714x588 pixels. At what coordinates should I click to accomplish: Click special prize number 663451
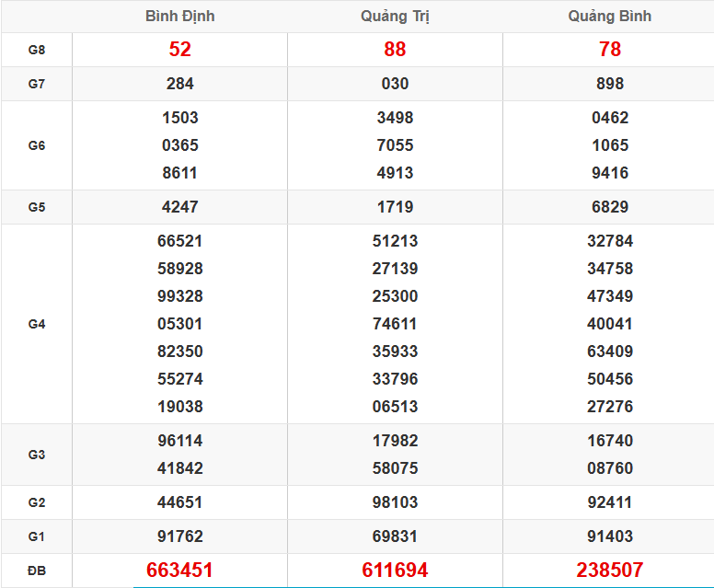(x=180, y=571)
